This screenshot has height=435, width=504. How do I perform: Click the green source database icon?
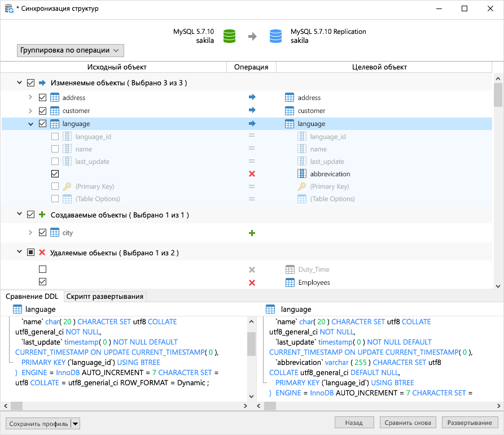229,36
